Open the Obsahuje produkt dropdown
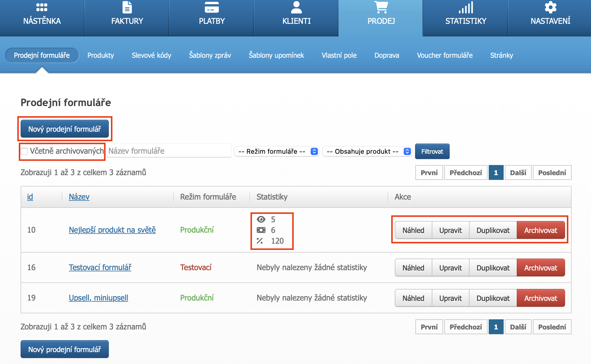The height and width of the screenshot is (364, 591). click(367, 151)
